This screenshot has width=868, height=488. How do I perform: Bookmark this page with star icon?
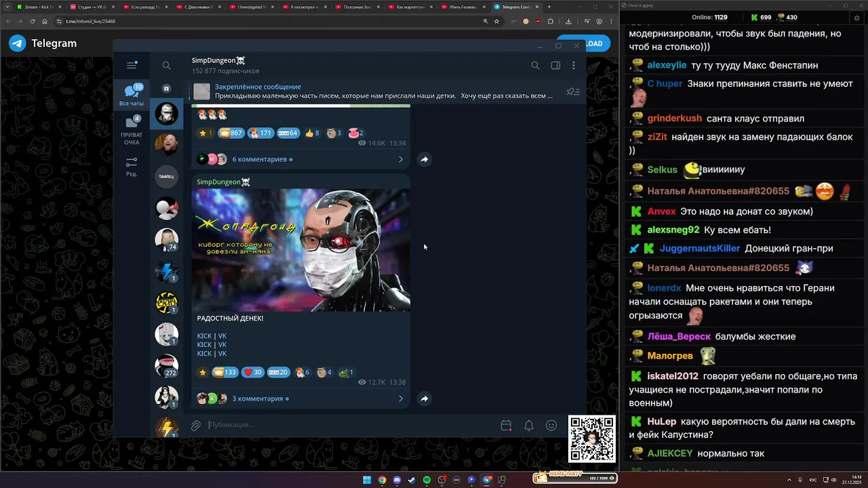(x=496, y=21)
